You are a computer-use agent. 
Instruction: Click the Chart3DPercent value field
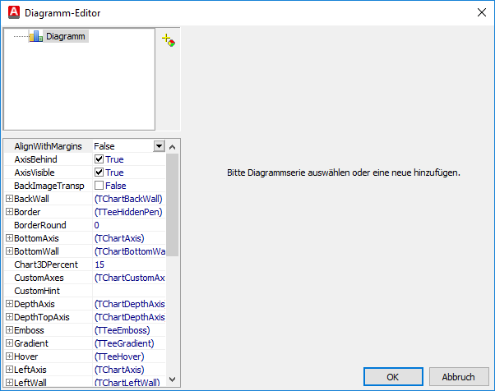129,265
